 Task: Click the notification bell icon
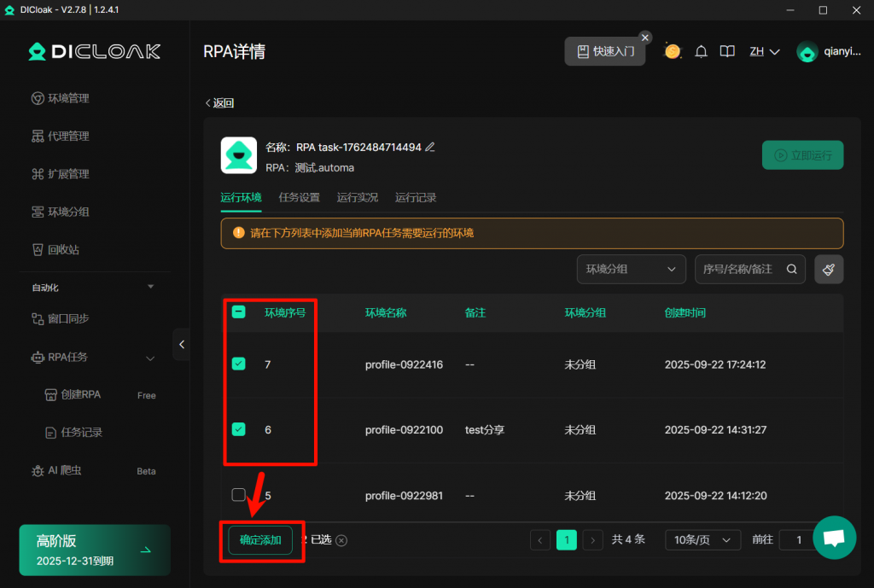[x=701, y=51]
